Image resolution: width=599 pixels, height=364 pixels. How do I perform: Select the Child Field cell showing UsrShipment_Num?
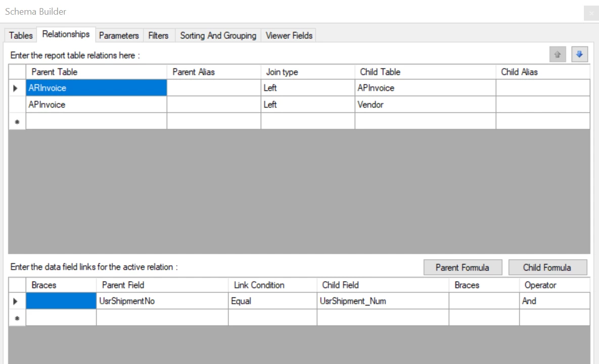click(382, 300)
